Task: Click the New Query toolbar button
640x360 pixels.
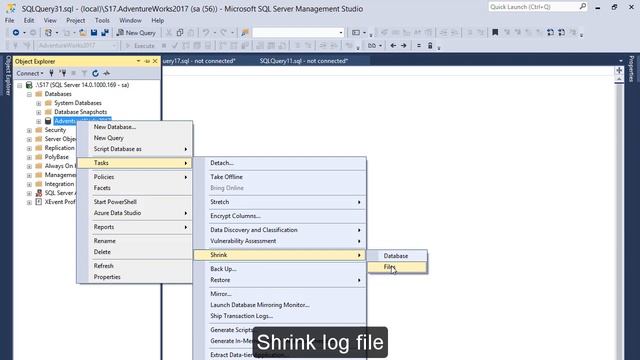Action: pyautogui.click(x=136, y=33)
